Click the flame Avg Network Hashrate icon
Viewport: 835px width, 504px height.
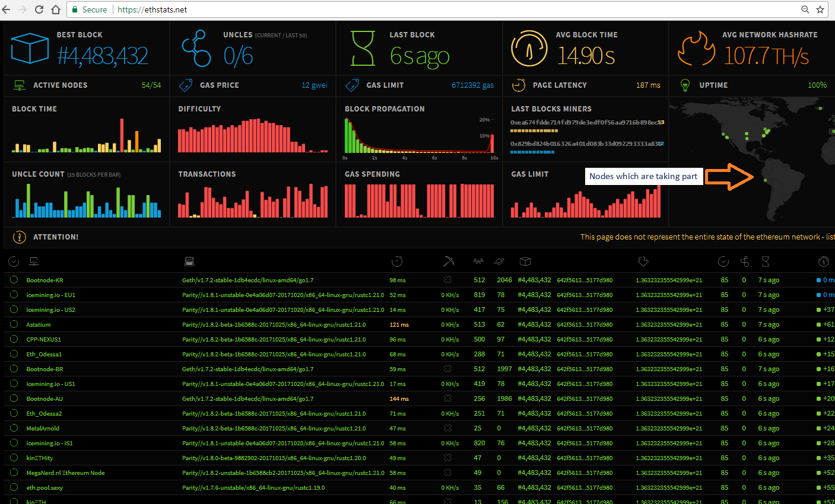696,49
